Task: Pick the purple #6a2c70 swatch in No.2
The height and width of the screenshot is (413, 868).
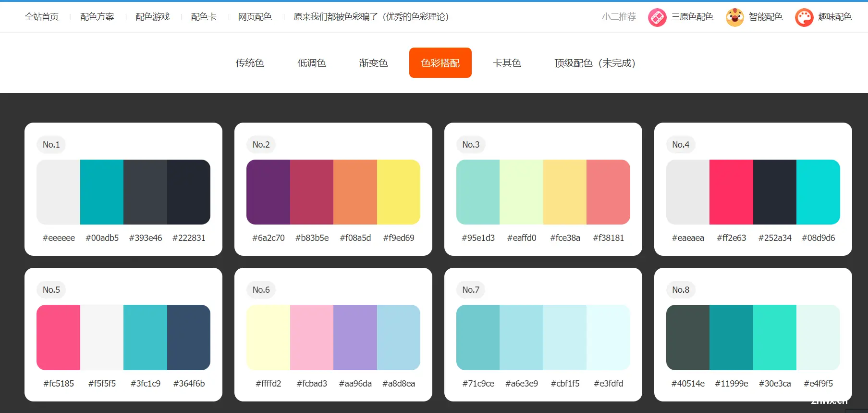Action: pos(268,192)
